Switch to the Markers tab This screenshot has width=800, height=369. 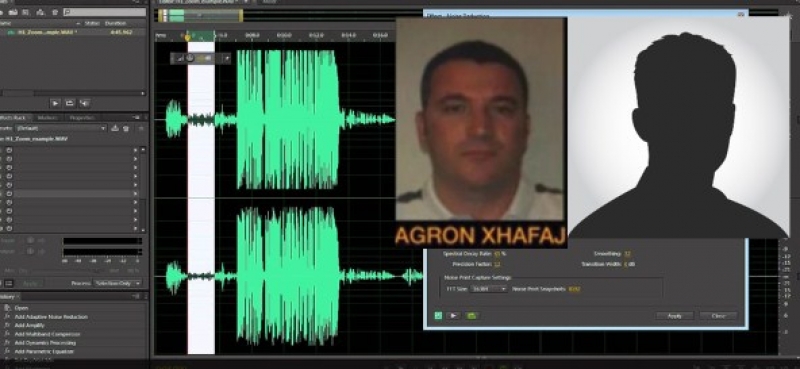pos(47,117)
